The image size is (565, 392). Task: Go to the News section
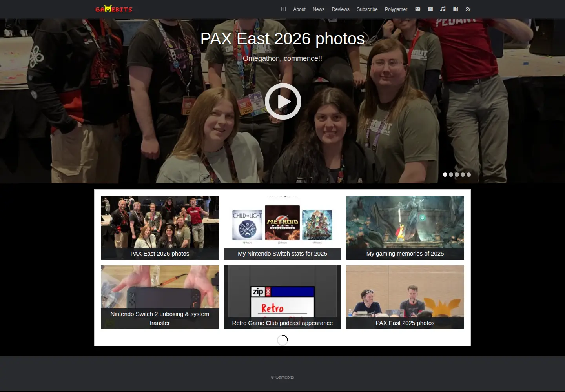tap(319, 9)
